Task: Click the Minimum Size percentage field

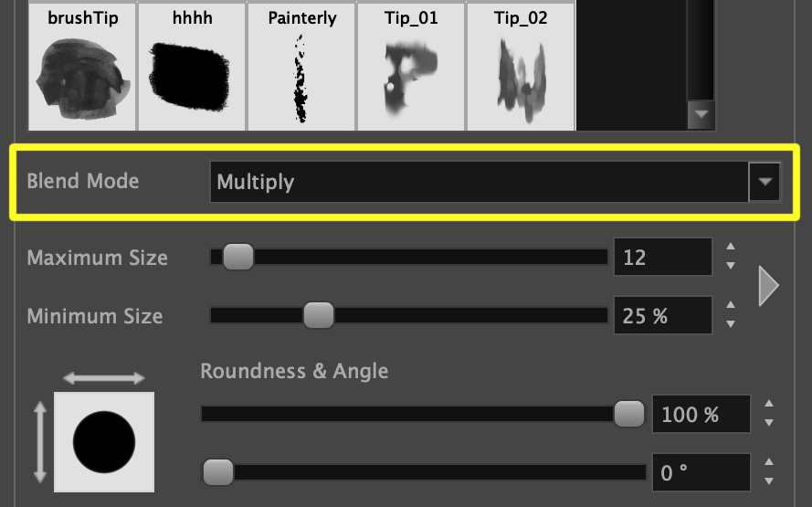Action: (662, 316)
